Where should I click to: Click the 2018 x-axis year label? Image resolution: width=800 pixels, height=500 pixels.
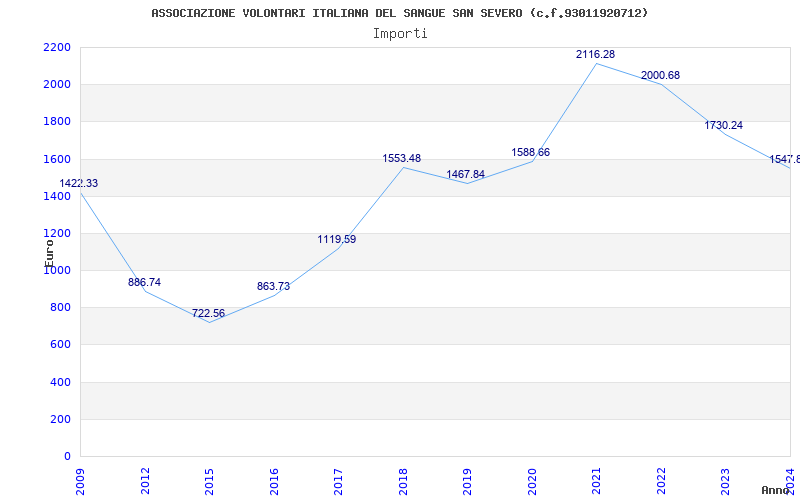tap(403, 481)
